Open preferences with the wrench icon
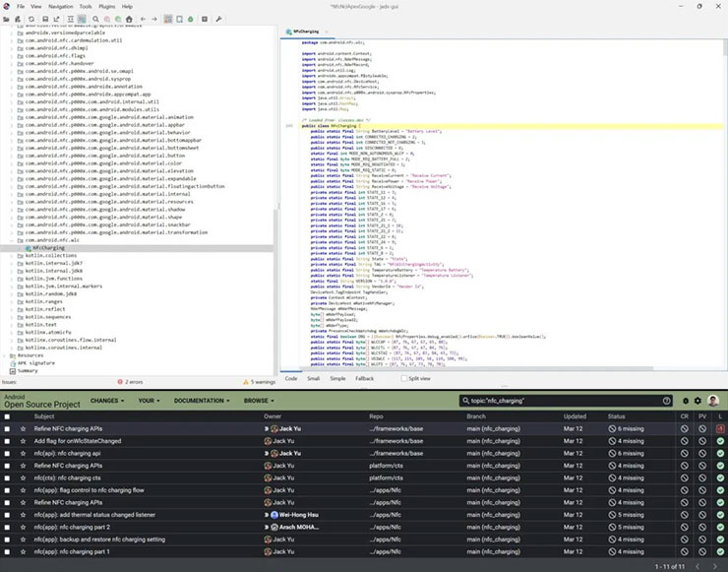This screenshot has width=728, height=572. coord(217,18)
